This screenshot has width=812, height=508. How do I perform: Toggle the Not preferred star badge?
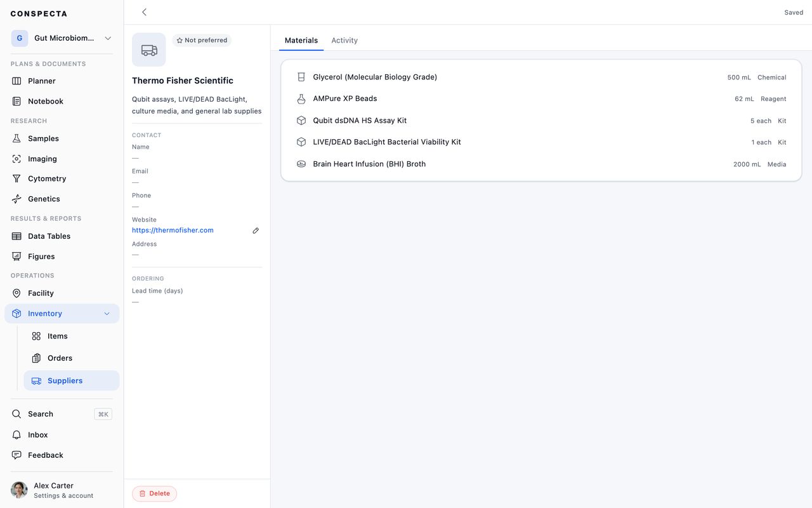tap(202, 41)
